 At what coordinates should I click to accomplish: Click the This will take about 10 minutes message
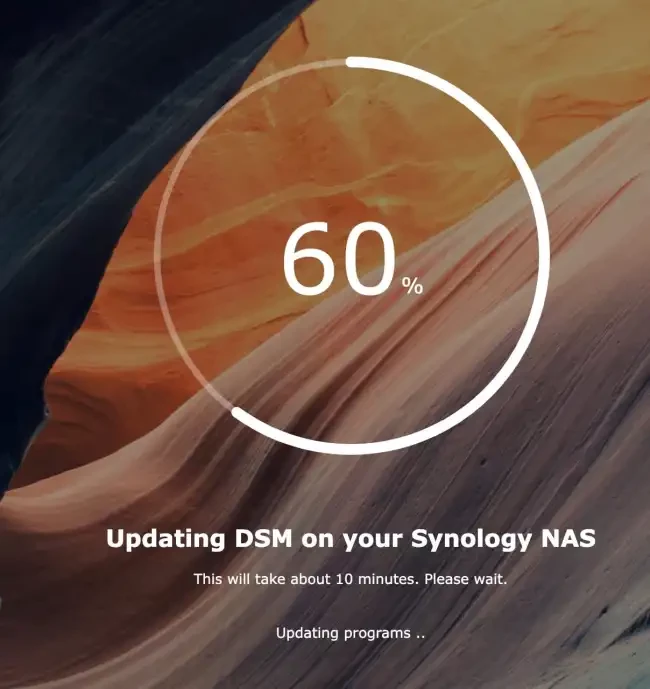[x=350, y=579]
